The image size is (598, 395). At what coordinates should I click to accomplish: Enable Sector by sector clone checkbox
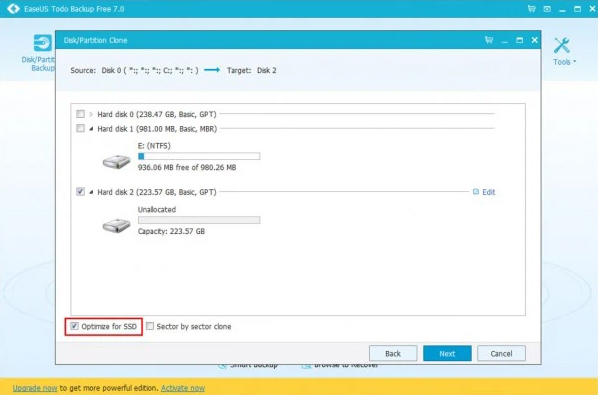pyautogui.click(x=150, y=326)
